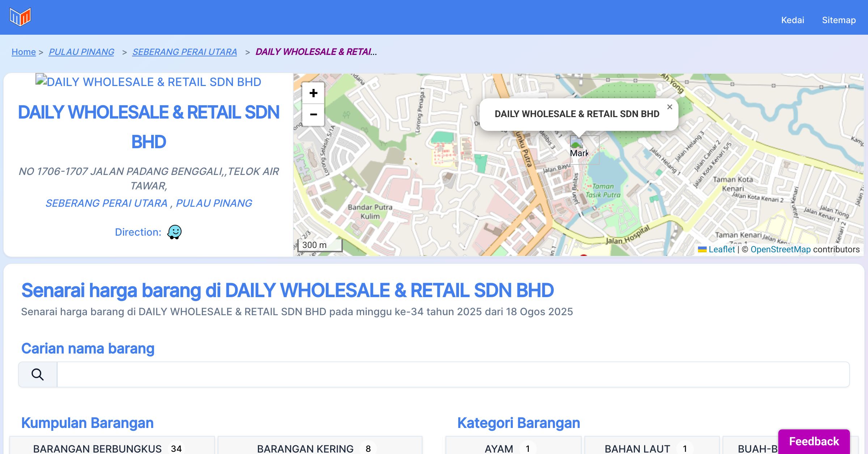Open the Leaflet attribution link

coord(722,249)
